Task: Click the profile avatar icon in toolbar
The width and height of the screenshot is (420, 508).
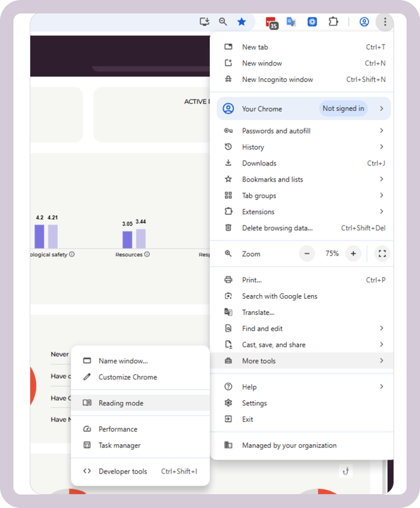Action: 364,22
